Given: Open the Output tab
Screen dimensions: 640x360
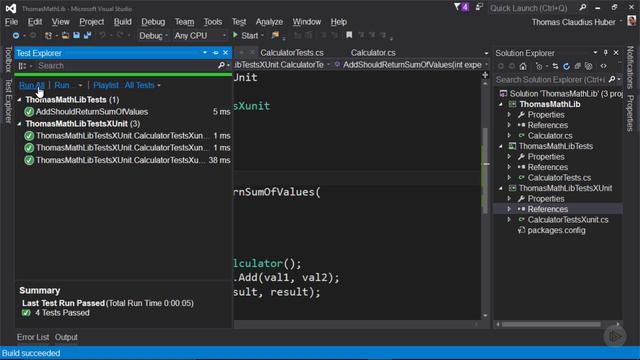Looking at the screenshot, I should click(x=66, y=337).
